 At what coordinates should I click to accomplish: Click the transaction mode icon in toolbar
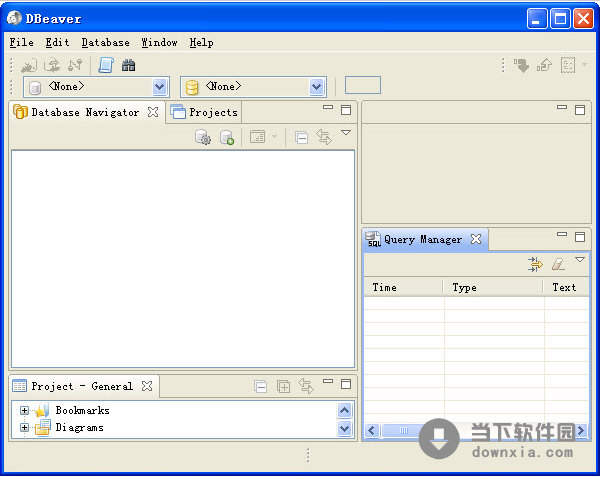[567, 65]
